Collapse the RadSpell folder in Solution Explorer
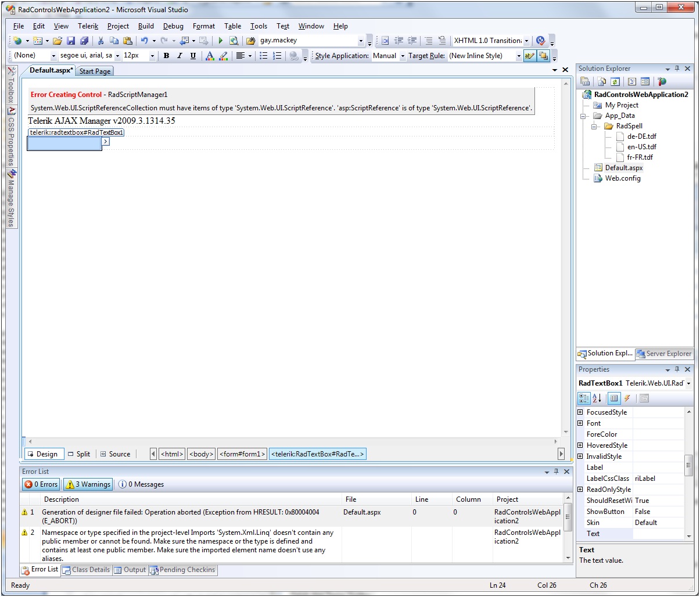This screenshot has width=700, height=597. [595, 126]
